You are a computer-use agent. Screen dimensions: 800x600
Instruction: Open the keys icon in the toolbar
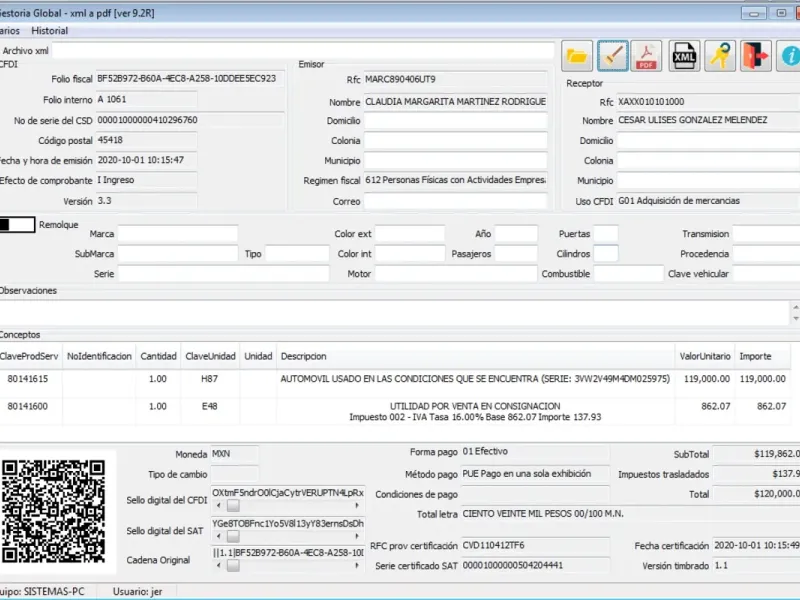tap(721, 57)
